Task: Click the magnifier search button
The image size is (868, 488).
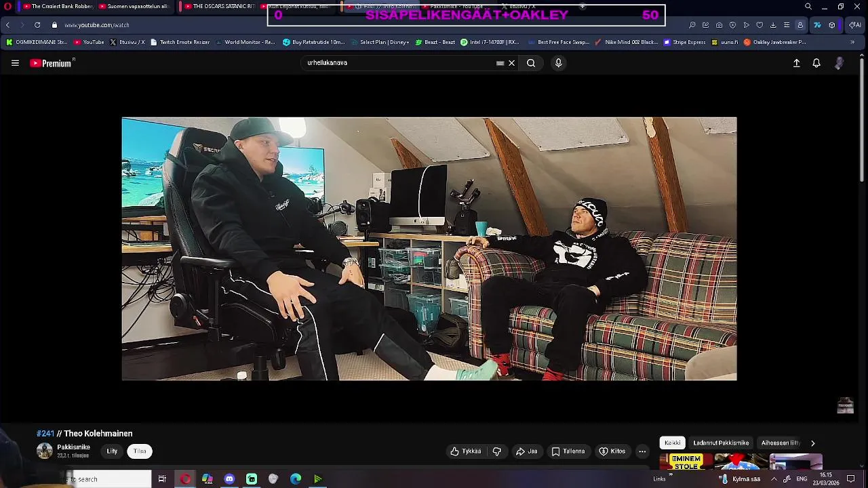Action: (531, 63)
